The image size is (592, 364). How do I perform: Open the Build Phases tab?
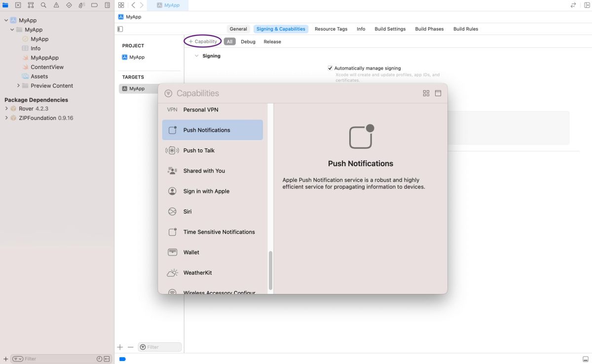tap(429, 29)
